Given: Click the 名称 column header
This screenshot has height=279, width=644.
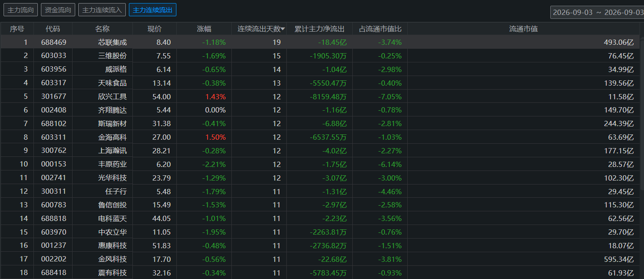Looking at the screenshot, I should click(x=102, y=29).
